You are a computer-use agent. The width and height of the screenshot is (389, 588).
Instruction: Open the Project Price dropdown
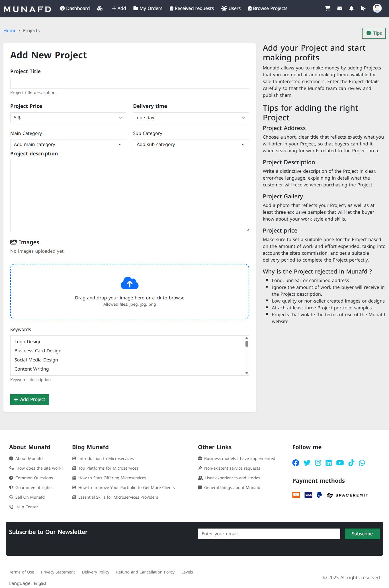click(x=68, y=118)
